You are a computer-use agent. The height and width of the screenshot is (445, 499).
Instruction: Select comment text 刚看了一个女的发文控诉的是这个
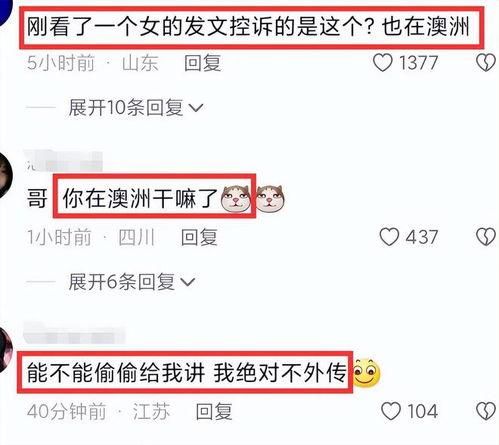point(199,27)
